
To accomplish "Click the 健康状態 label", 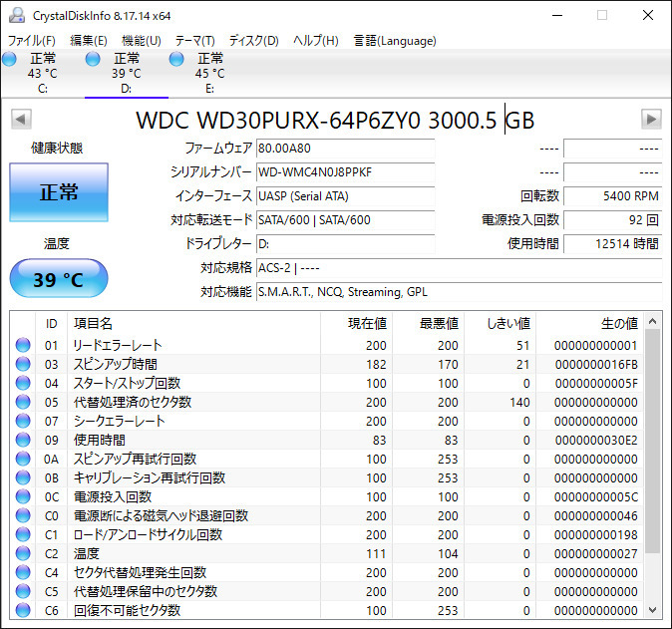I will point(57,149).
